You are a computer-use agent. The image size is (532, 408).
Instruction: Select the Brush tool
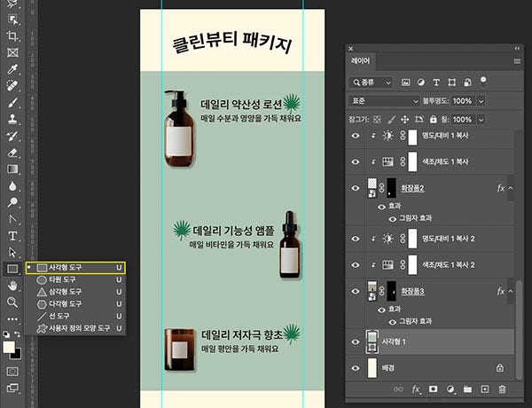click(x=12, y=103)
